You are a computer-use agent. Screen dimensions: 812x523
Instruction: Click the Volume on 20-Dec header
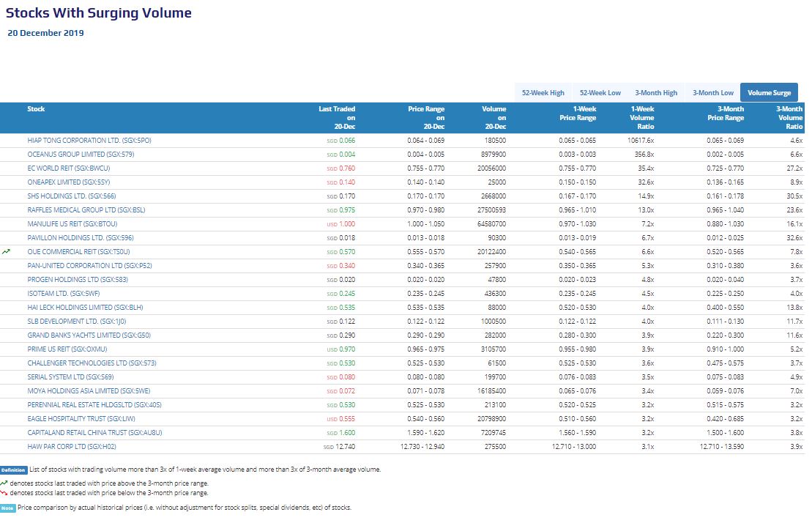click(493, 117)
